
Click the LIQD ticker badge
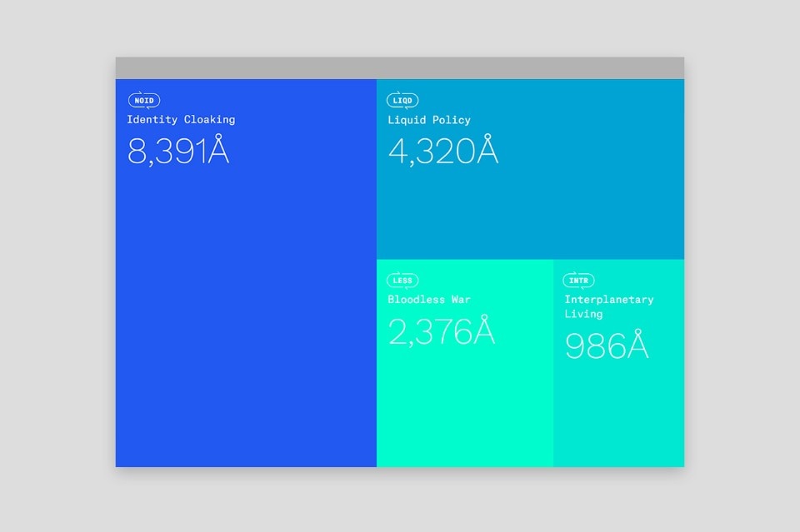(x=402, y=101)
